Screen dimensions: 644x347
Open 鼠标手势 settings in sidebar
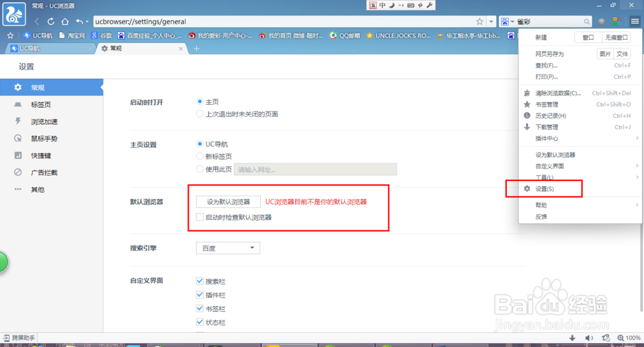click(x=52, y=138)
